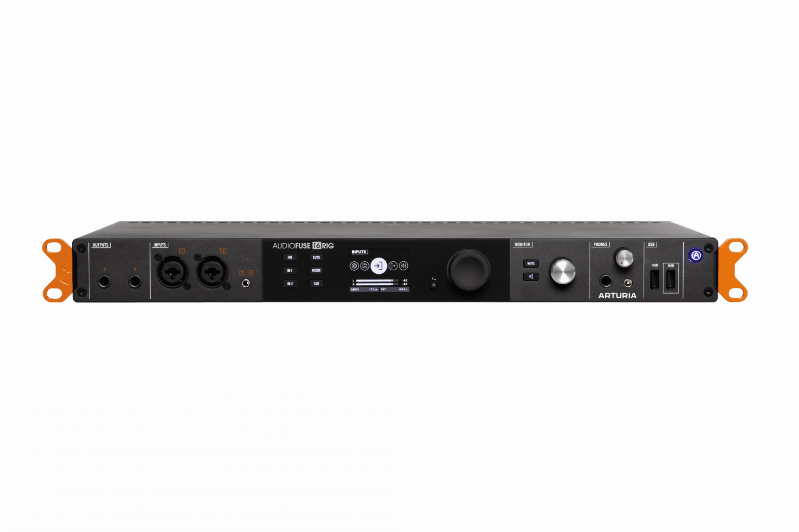Click the output 3 jack
Image resolution: width=799 pixels, height=532 pixels.
tap(104, 282)
